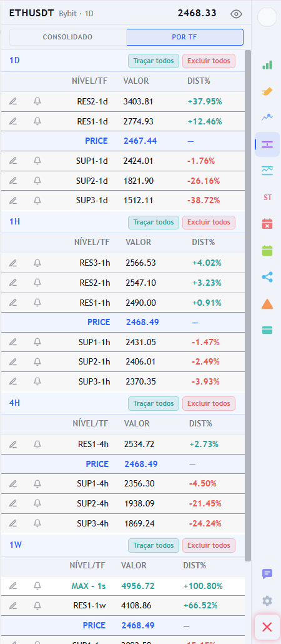Select the purple support/resistance levels sidebar icon
Image resolution: width=281 pixels, height=644 pixels.
pyautogui.click(x=267, y=144)
